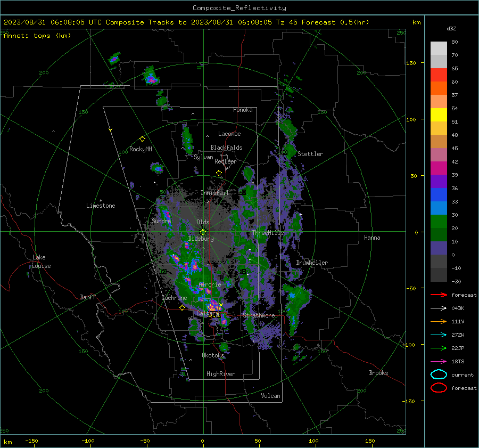
Task: Pick the green 22JP track arrow
Action: [439, 348]
